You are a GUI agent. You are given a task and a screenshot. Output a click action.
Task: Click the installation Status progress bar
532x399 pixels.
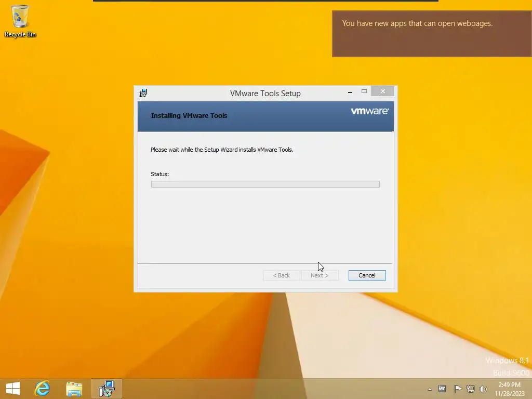265,184
